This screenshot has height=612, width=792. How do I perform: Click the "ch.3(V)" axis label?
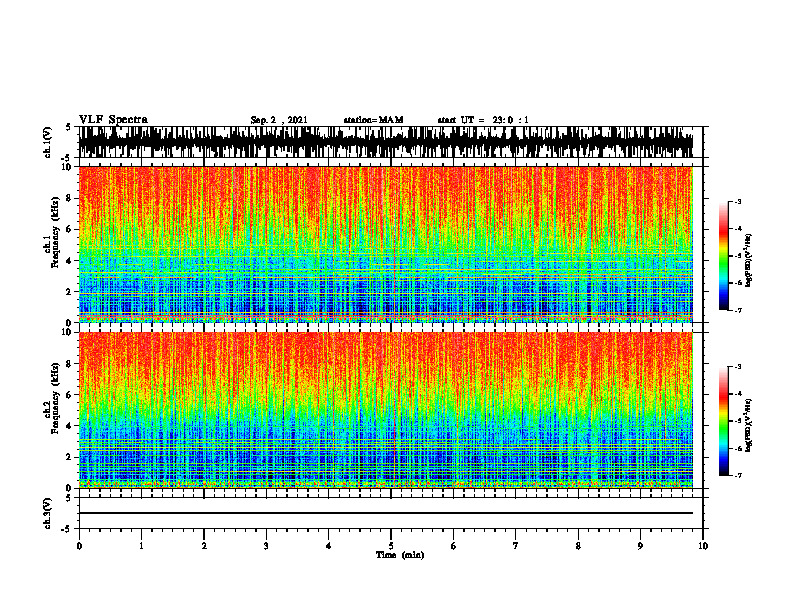48,513
